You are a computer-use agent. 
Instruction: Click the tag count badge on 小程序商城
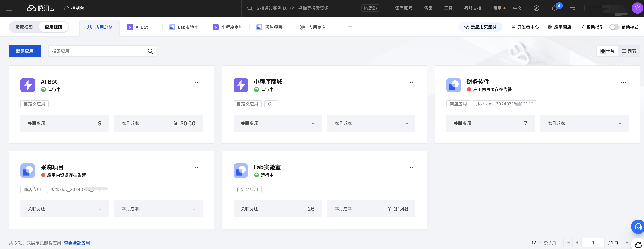click(x=271, y=104)
